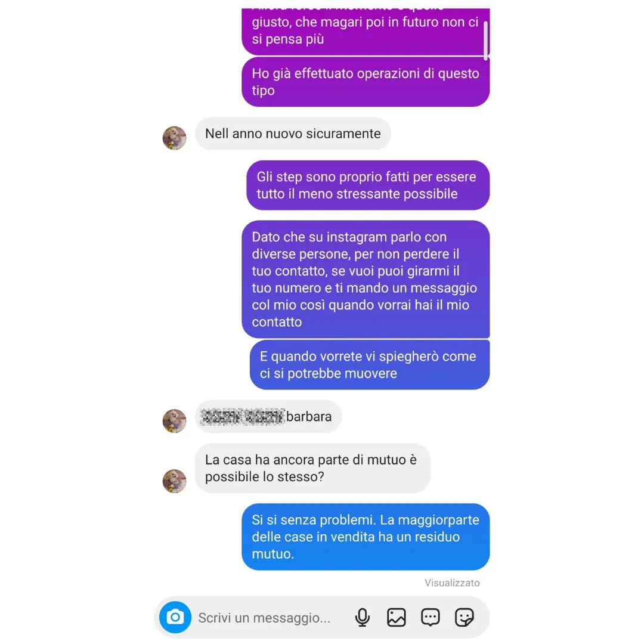Open the camera from the blue camera icon
Screen dimensions: 644x644
[175, 617]
